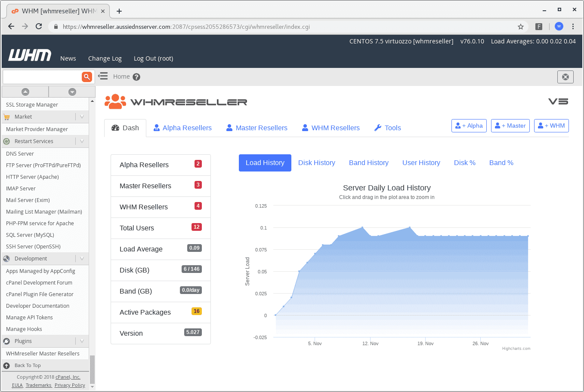This screenshot has width=584, height=392.
Task: Open SSL Storage Manager in sidebar
Action: 32,105
